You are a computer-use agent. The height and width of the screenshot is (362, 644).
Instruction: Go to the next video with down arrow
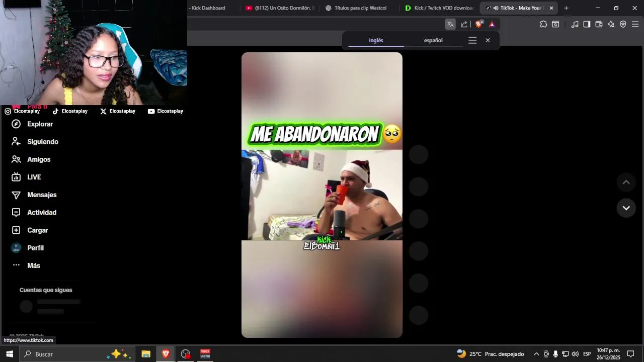click(x=626, y=208)
